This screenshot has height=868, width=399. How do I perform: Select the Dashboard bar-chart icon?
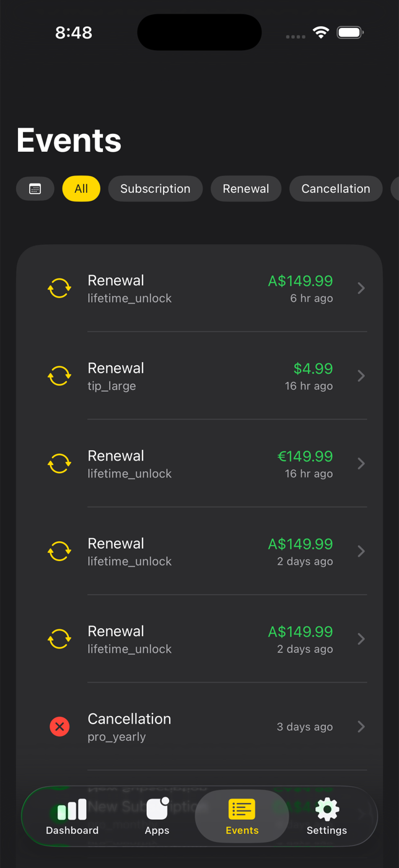71,808
